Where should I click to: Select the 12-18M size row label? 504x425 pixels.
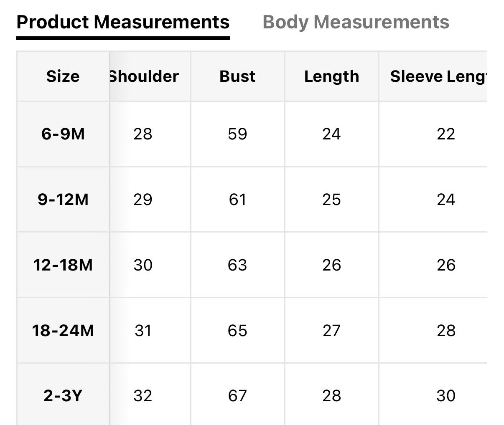(63, 265)
